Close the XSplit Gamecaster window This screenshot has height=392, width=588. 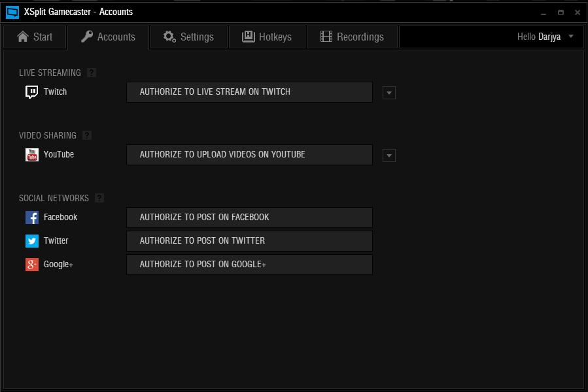pos(578,12)
